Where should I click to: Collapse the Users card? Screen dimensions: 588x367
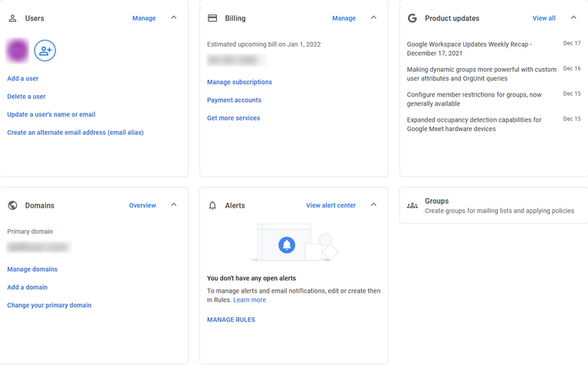pyautogui.click(x=173, y=18)
